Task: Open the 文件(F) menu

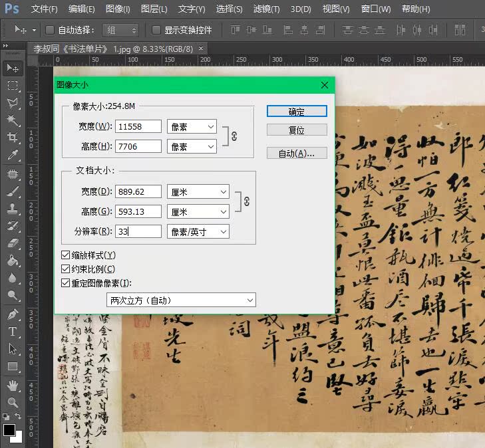Action: coord(44,9)
